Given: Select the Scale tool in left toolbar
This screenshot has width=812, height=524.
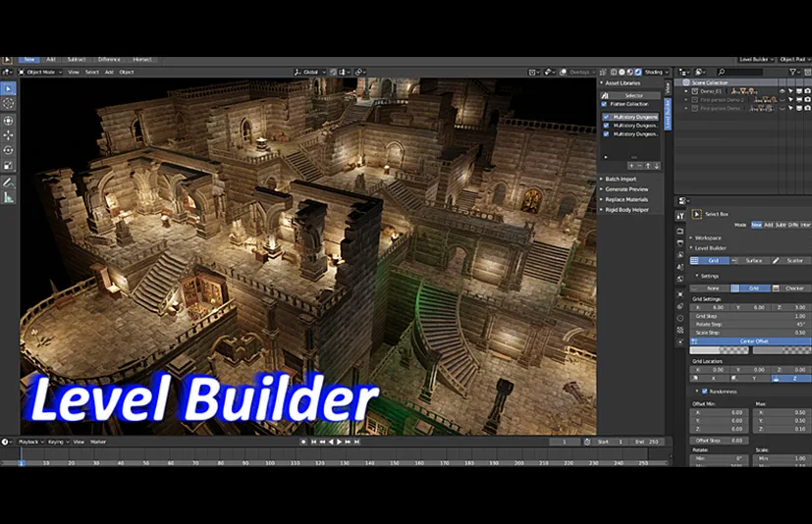Looking at the screenshot, I should [8, 166].
